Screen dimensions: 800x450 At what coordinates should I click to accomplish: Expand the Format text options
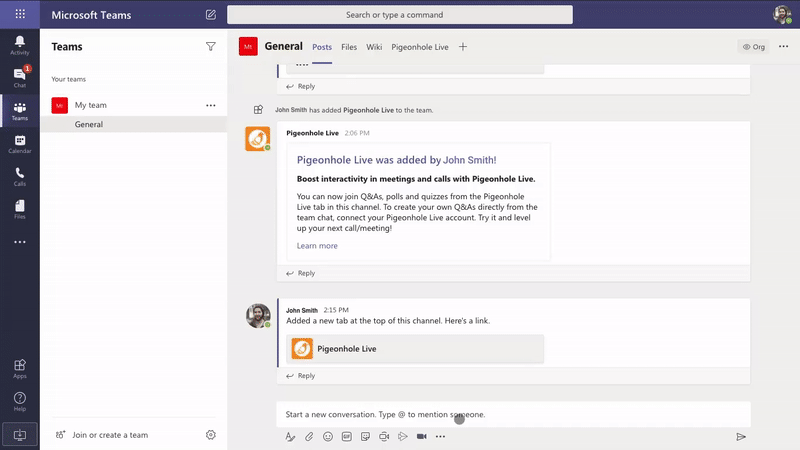[290, 437]
